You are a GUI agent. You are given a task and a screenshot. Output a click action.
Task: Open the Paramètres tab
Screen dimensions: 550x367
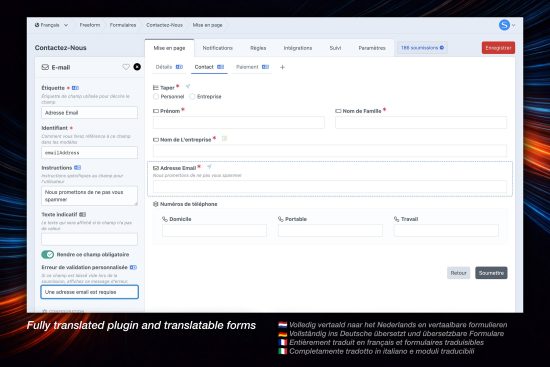click(372, 48)
